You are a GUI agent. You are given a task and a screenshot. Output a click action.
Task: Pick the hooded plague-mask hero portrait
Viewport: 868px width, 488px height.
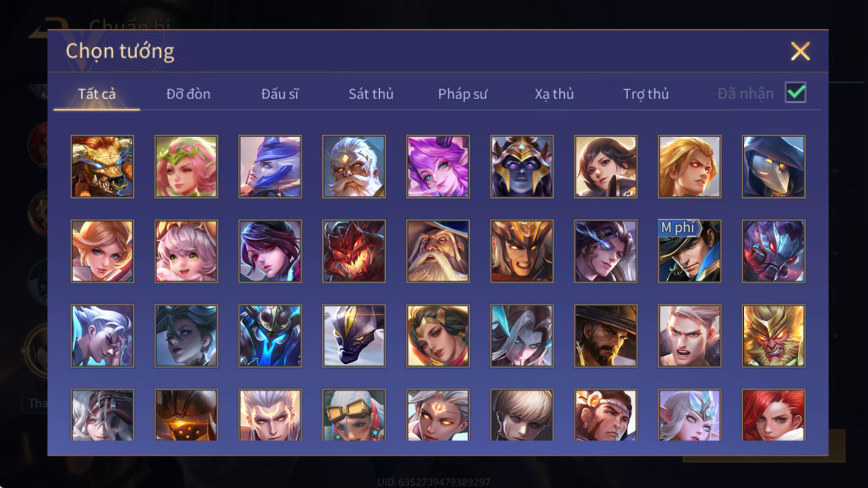pos(773,166)
